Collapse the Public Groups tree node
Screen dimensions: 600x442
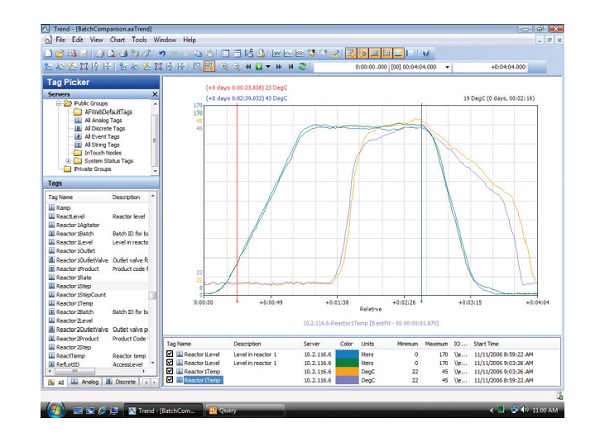pos(58,102)
